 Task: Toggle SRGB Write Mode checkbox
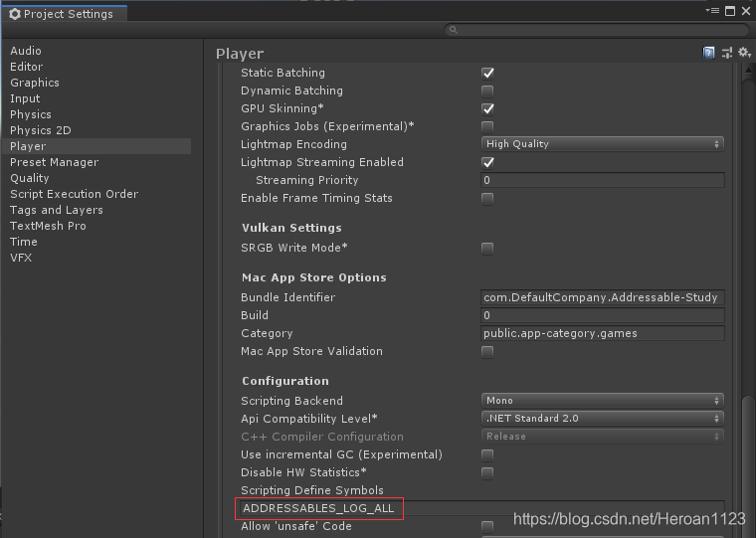(487, 249)
